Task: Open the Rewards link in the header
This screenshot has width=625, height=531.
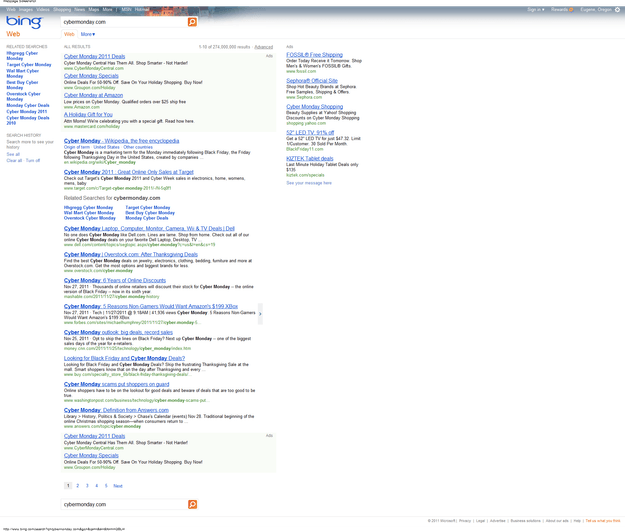Action: (559, 10)
